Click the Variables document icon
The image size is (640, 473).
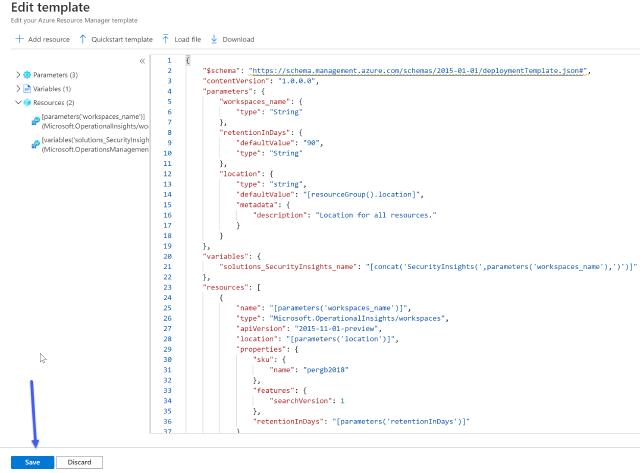coord(27,89)
